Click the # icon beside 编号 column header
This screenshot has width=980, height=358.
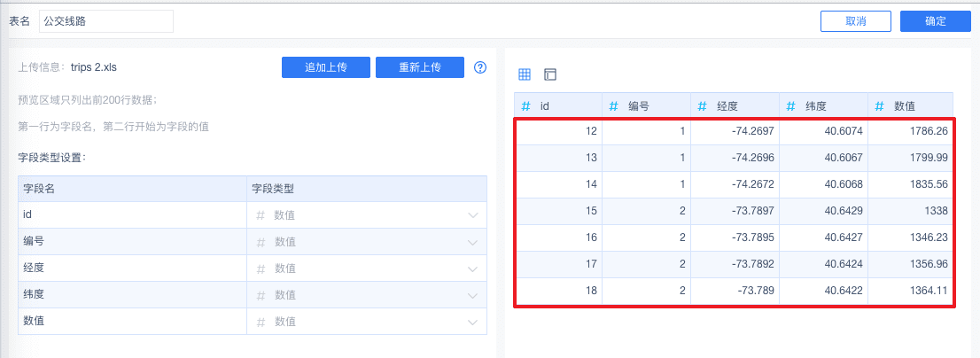(614, 106)
